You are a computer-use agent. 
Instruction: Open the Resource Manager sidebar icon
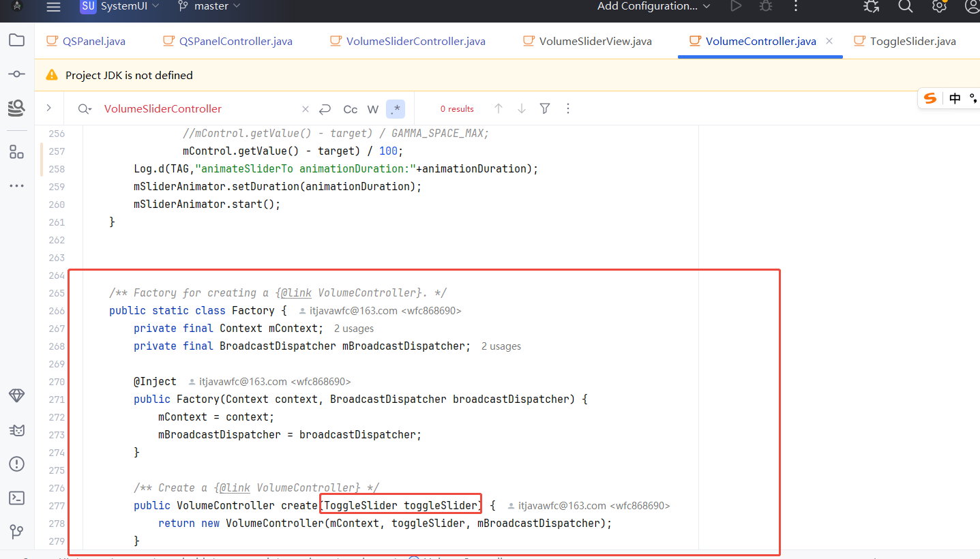click(x=16, y=108)
